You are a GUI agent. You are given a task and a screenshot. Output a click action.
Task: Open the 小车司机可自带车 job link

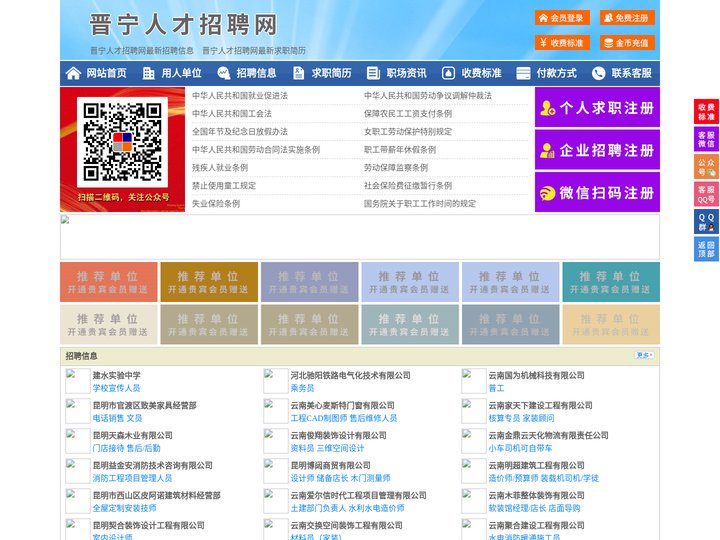click(520, 448)
